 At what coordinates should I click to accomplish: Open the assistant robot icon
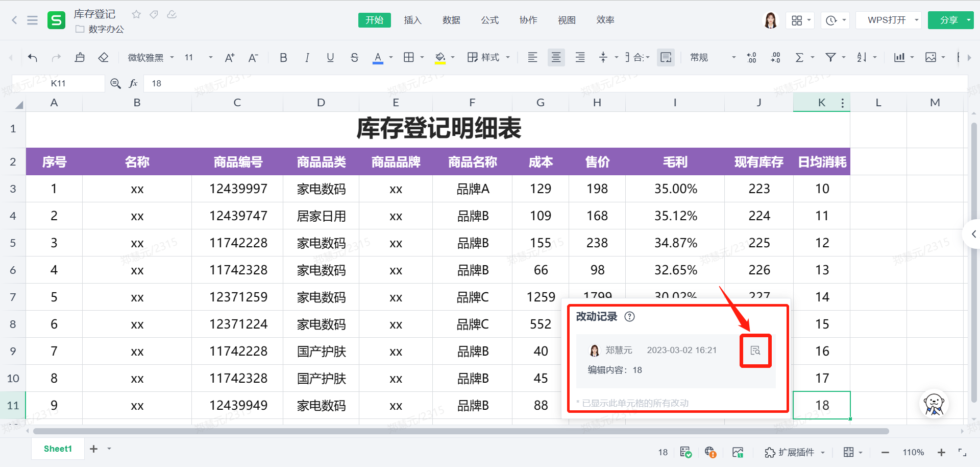tap(934, 404)
